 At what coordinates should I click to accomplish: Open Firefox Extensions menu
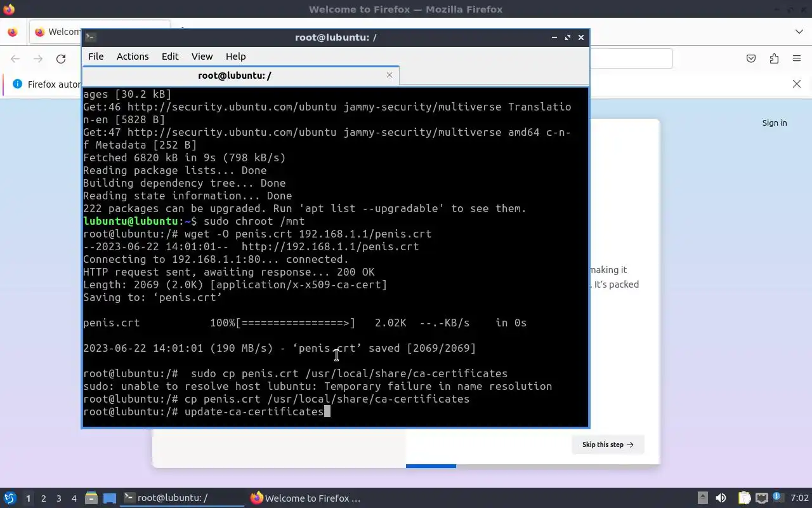coord(774,58)
